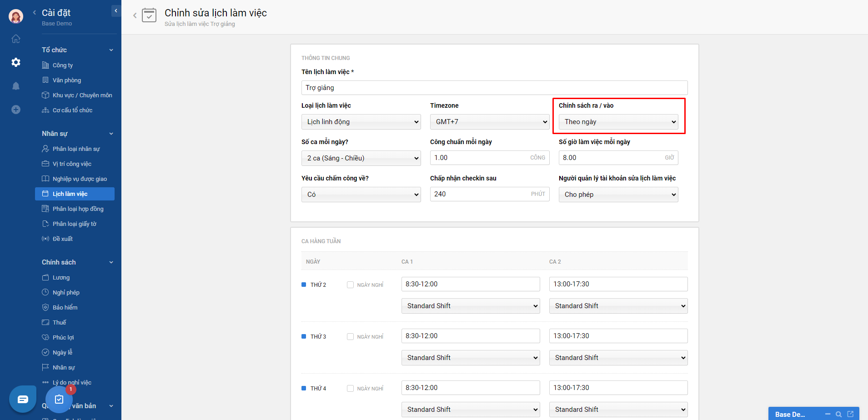Open Thứ 3 Ca 1 Standard Shift dropdown
The height and width of the screenshot is (420, 868).
pyautogui.click(x=471, y=358)
